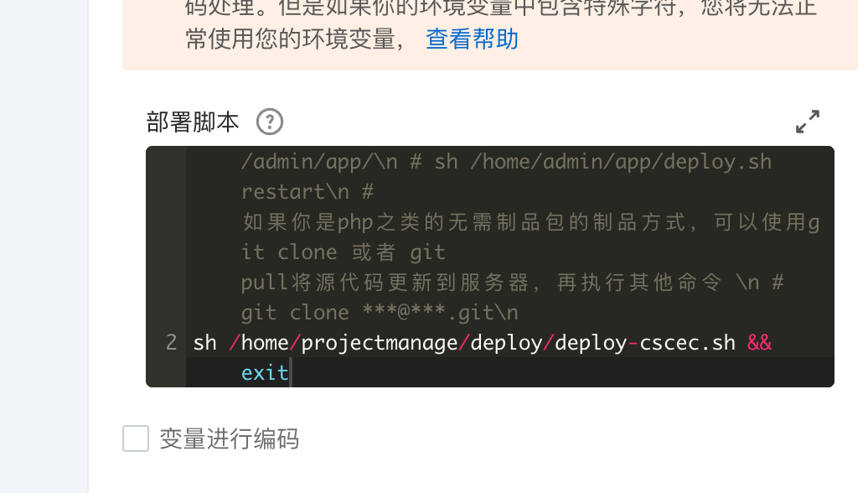Place cursor on sh at line 2 start
Screen dimensions: 868x493
[204, 342]
